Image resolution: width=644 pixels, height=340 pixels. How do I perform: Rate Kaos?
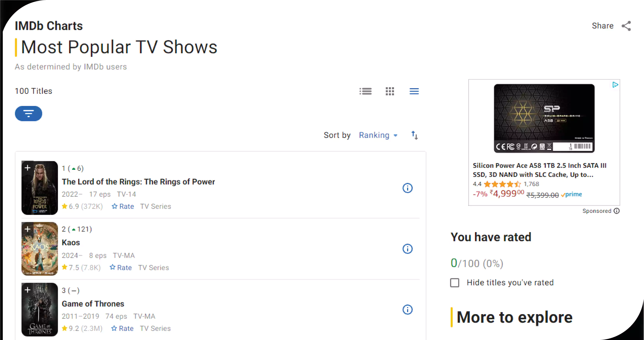pos(121,267)
